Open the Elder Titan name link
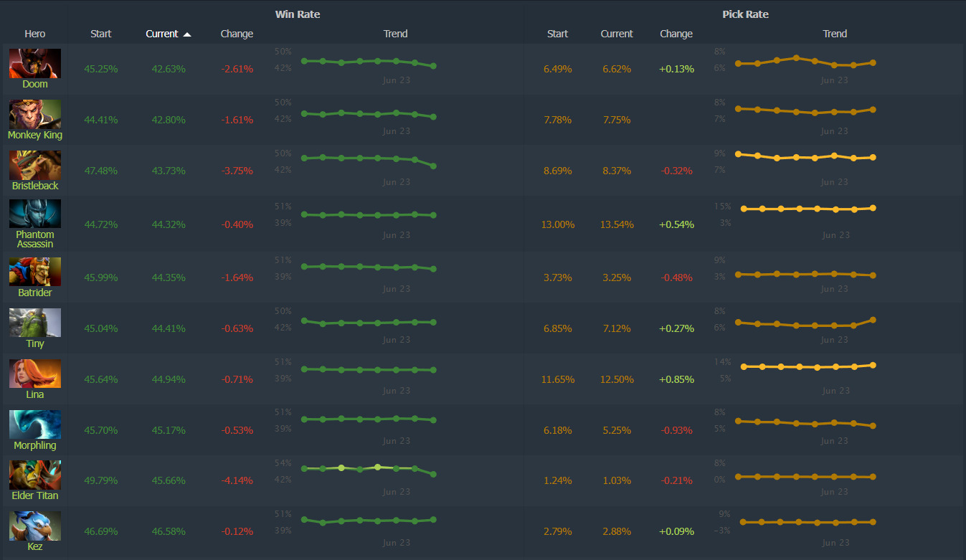Viewport: 966px width, 560px height. (x=34, y=495)
